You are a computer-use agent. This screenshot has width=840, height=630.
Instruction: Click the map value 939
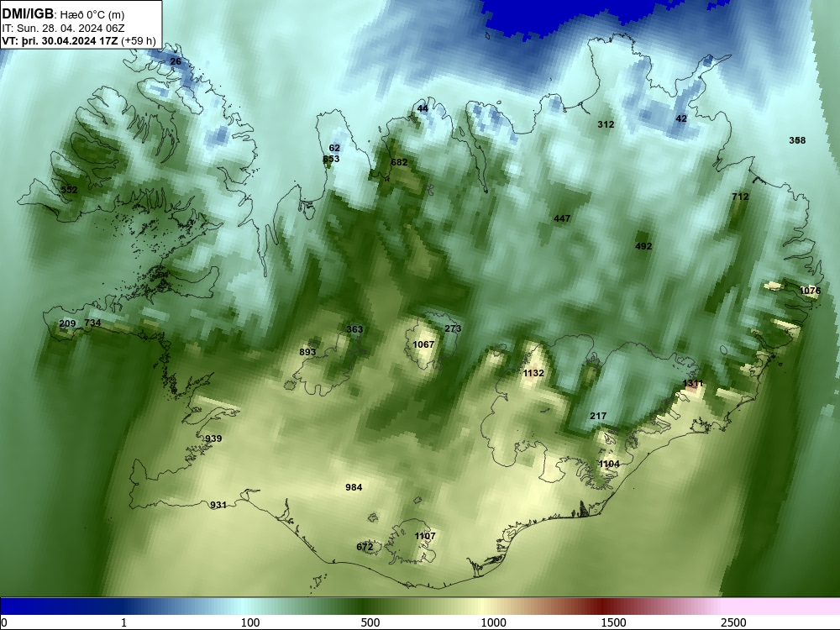point(213,438)
